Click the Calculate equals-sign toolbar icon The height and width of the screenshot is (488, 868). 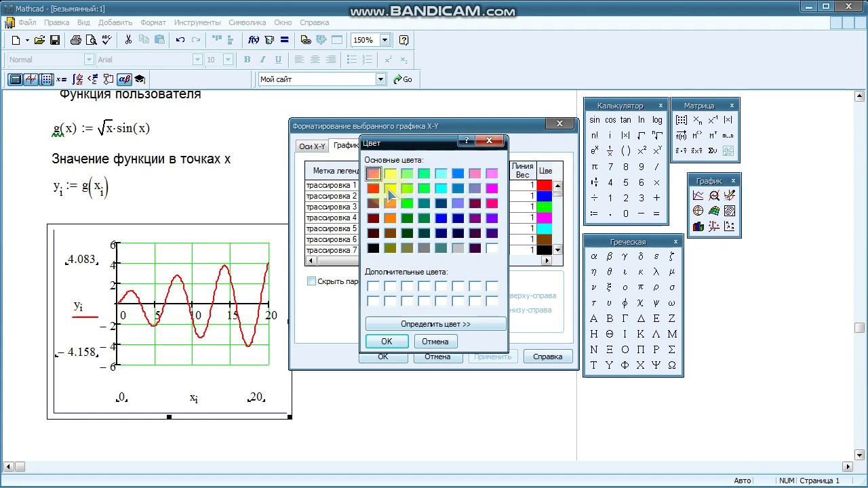point(284,40)
